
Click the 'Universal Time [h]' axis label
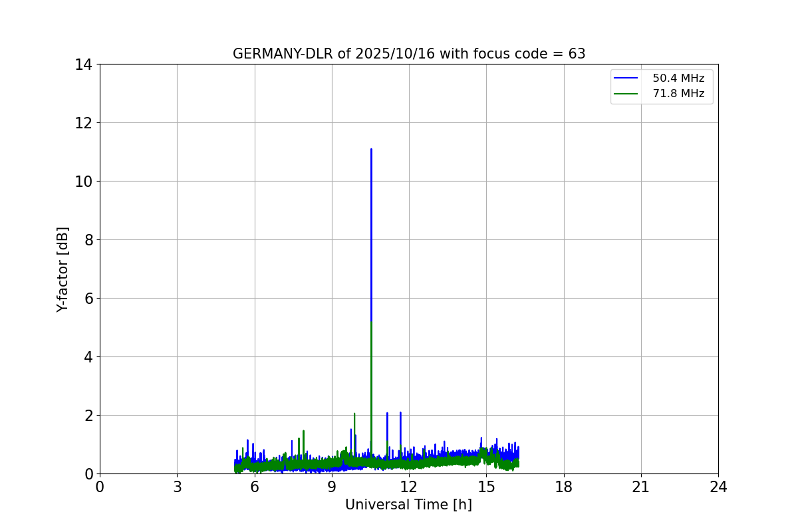[408, 505]
